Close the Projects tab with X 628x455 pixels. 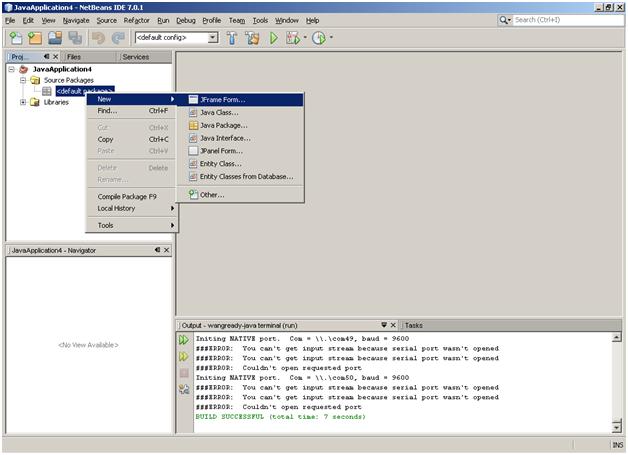(56, 57)
